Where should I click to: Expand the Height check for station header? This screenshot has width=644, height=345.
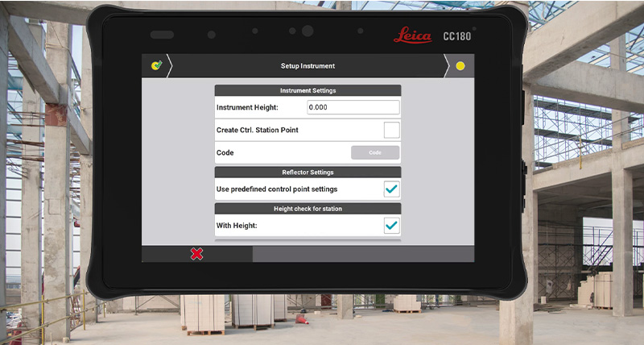click(308, 209)
